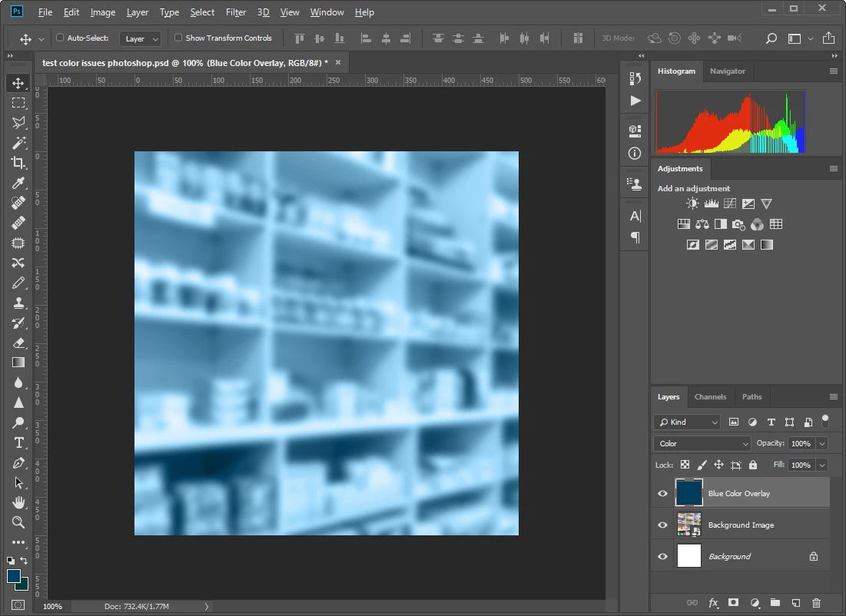Toggle visibility of the Background layer
This screenshot has height=616, width=846.
pyautogui.click(x=662, y=556)
